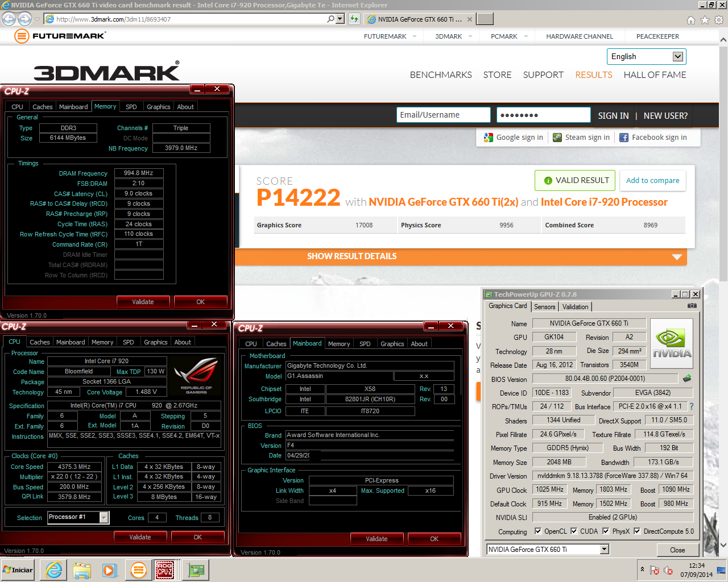Click the NEW USER? link
This screenshot has height=582, width=728.
(665, 115)
